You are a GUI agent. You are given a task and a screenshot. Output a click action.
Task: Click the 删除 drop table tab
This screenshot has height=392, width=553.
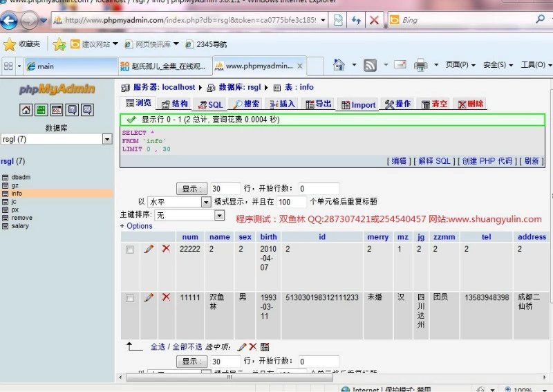point(471,104)
